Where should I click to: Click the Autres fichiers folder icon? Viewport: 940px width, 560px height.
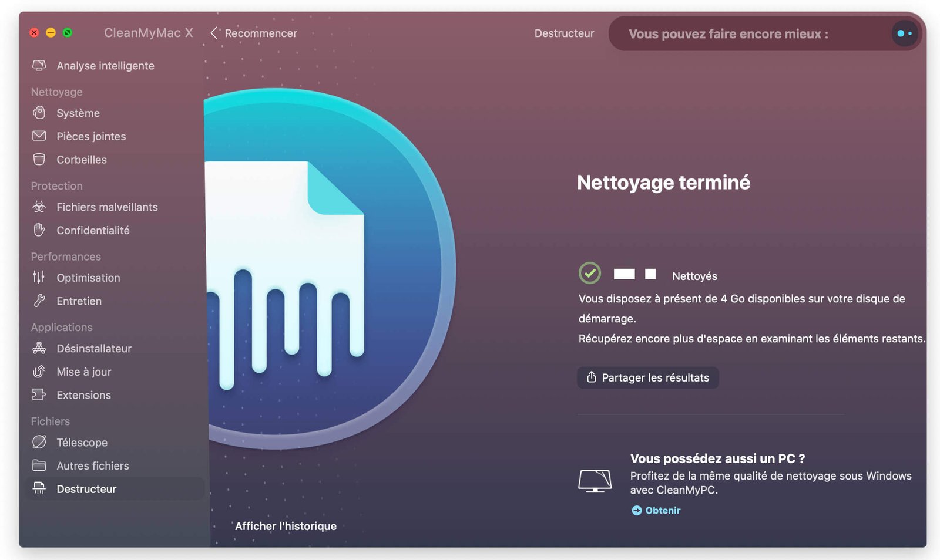coord(39,465)
